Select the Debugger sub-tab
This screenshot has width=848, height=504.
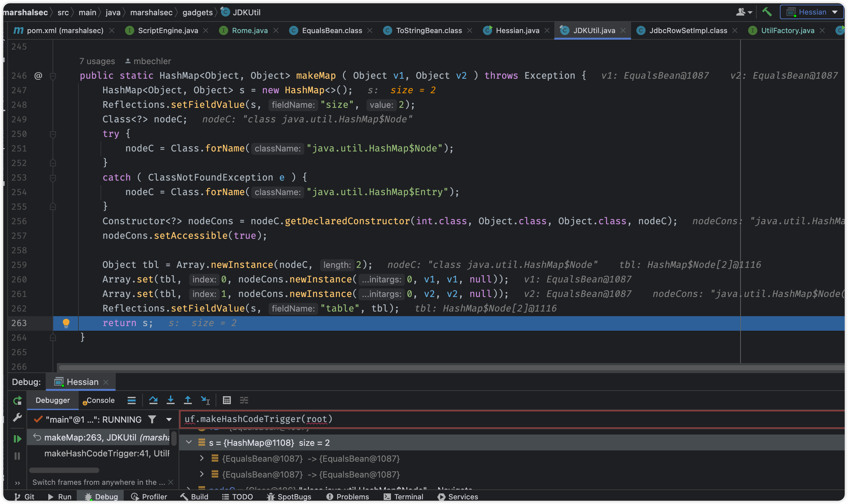(x=53, y=400)
